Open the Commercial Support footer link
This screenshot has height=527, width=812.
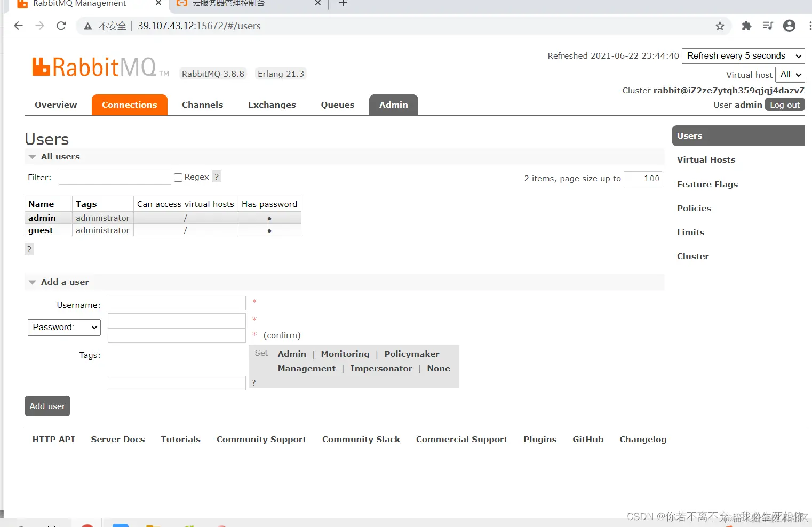(462, 440)
